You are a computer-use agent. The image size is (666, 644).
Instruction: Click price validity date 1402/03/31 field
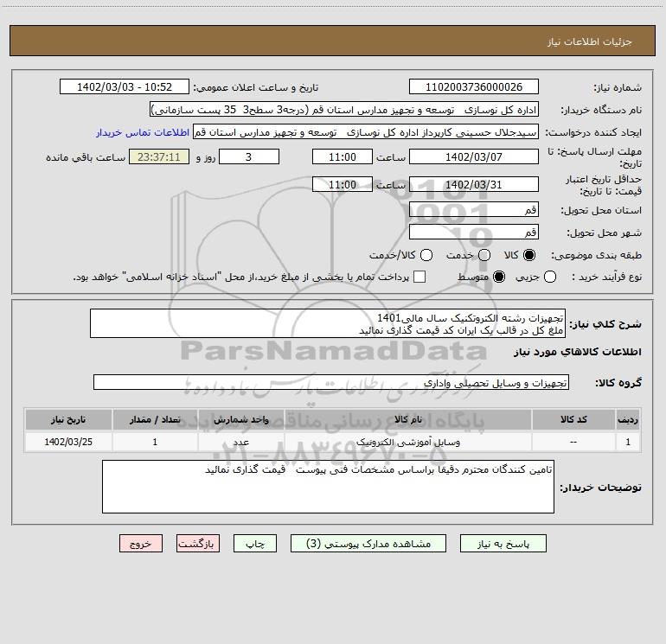474,184
